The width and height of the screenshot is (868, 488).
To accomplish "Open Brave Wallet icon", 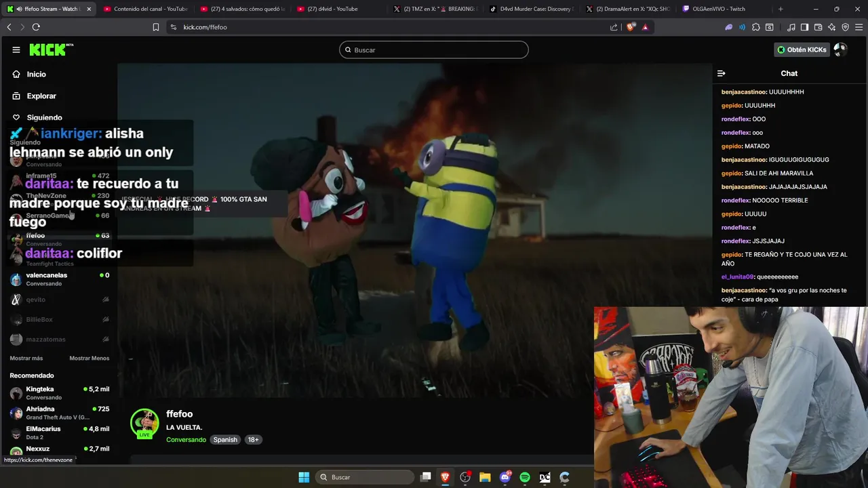I will (x=818, y=27).
